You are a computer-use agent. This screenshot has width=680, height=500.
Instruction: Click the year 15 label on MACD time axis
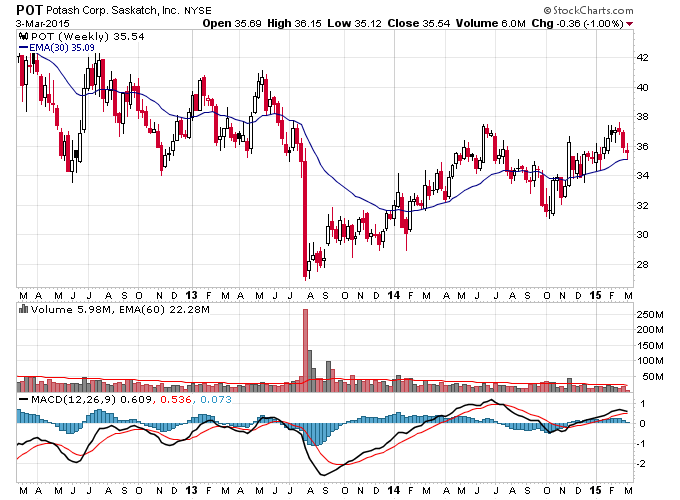[595, 490]
